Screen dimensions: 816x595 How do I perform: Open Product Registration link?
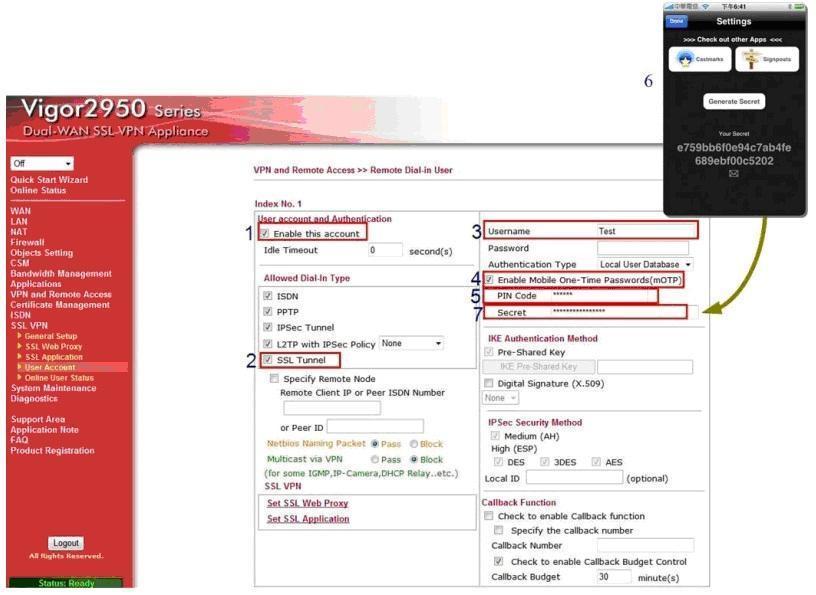click(x=53, y=450)
